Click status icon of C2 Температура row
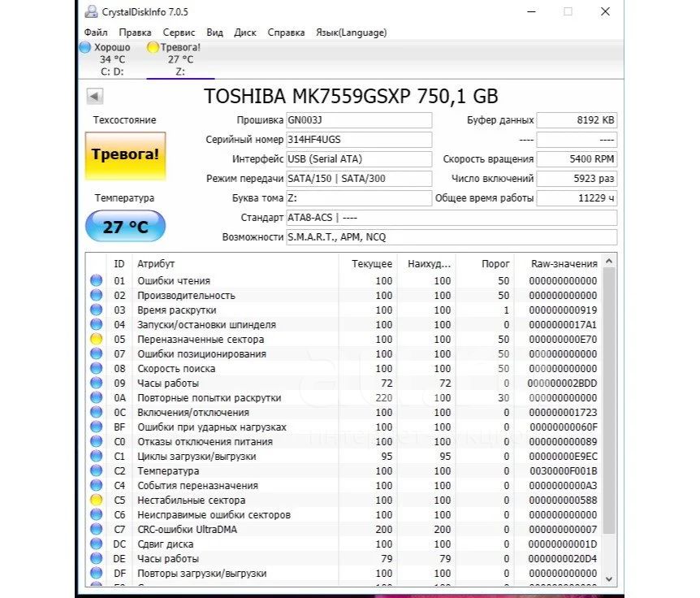Viewport: 700px width, 598px height. coord(97,470)
